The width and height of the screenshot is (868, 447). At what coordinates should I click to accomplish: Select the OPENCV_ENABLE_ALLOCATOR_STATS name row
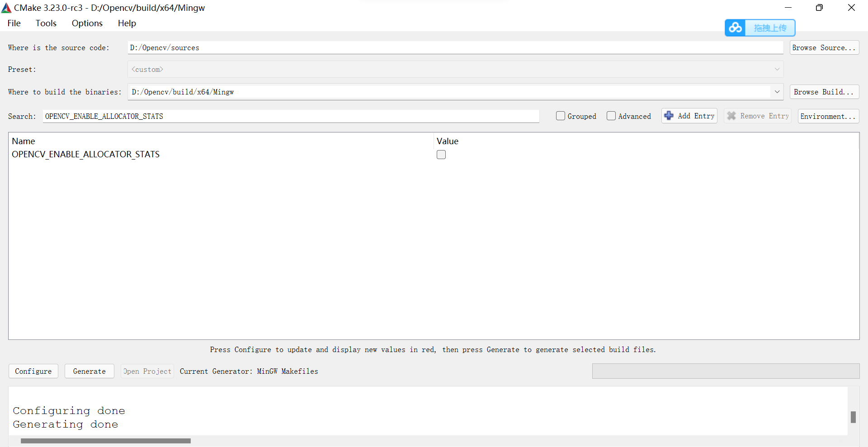(x=86, y=155)
